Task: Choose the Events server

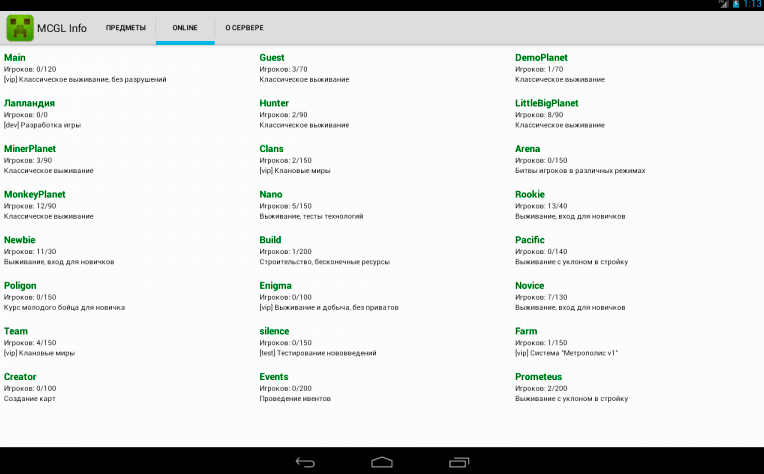Action: (274, 377)
